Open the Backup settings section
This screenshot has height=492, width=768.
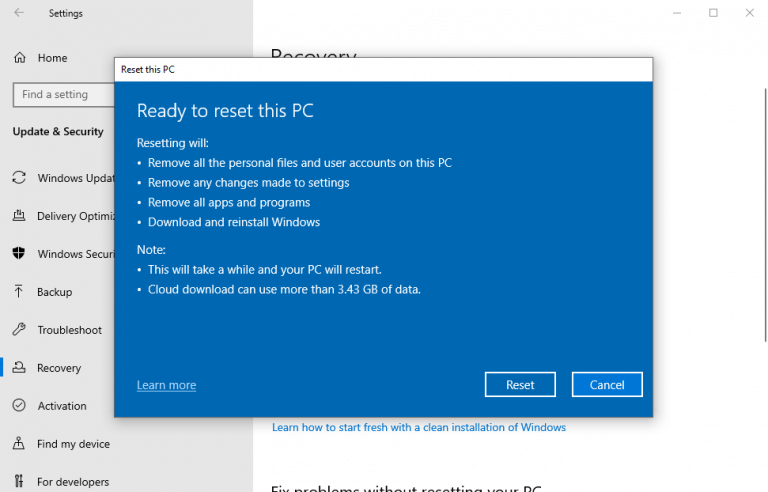click(x=54, y=292)
